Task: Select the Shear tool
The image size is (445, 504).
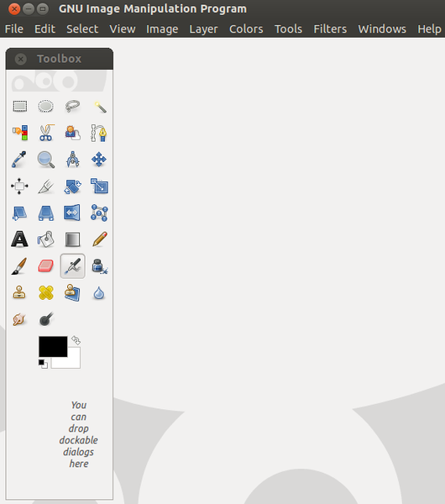Action: (19, 213)
